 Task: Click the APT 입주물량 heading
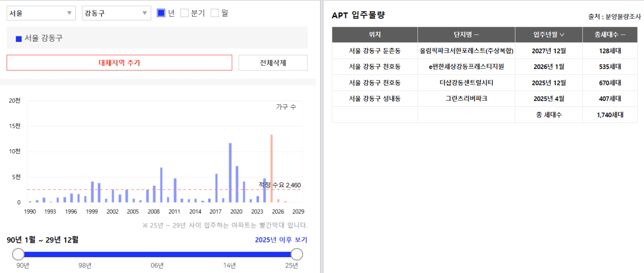coord(358,15)
